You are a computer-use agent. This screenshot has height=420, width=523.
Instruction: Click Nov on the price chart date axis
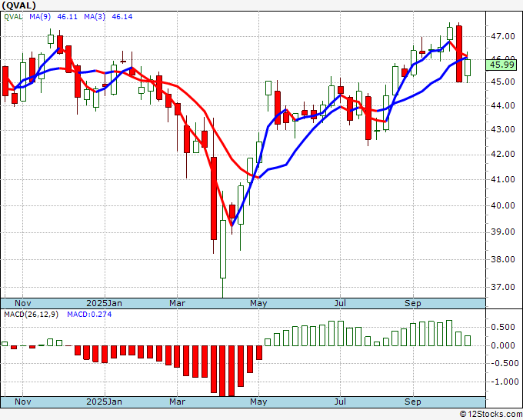pos(22,303)
